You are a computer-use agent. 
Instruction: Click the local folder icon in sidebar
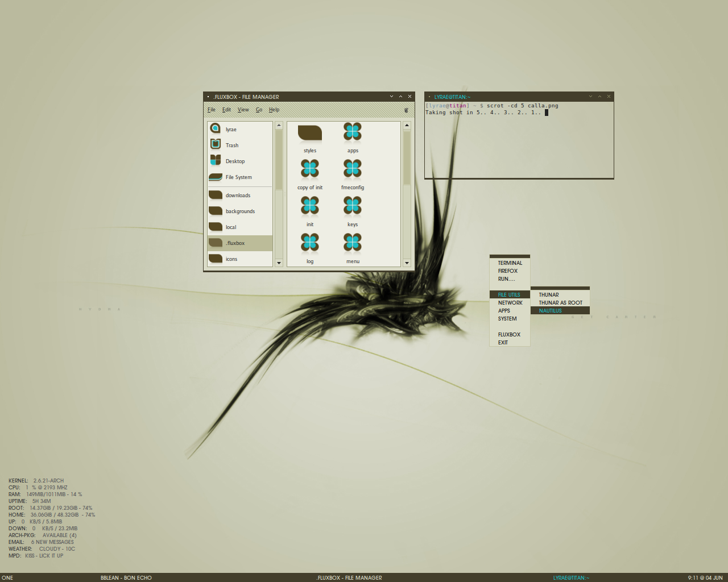pyautogui.click(x=216, y=227)
